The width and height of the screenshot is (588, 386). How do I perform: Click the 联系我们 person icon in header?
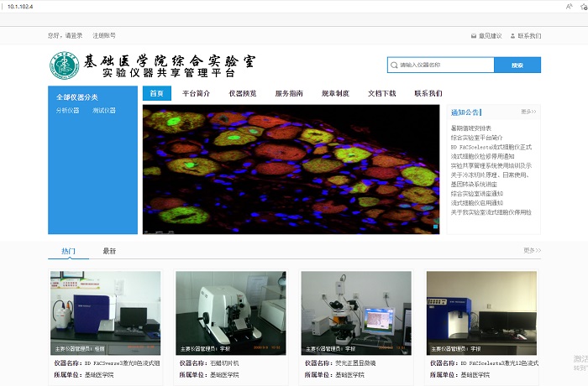click(512, 36)
